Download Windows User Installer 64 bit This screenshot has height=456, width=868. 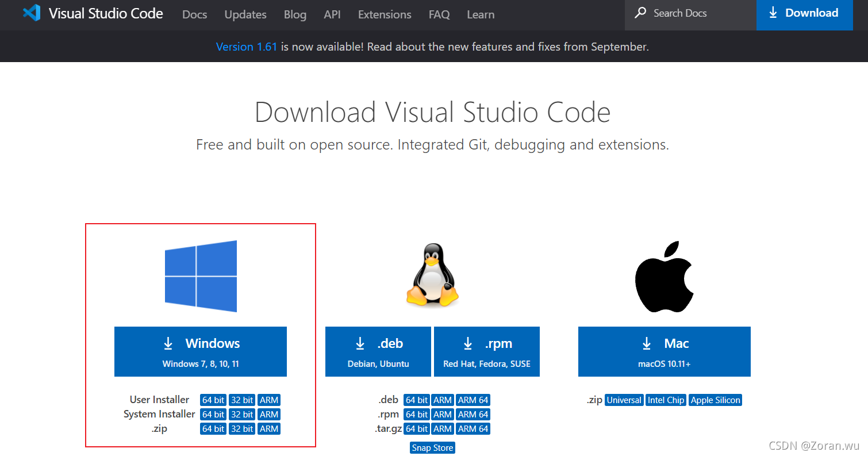(213, 400)
